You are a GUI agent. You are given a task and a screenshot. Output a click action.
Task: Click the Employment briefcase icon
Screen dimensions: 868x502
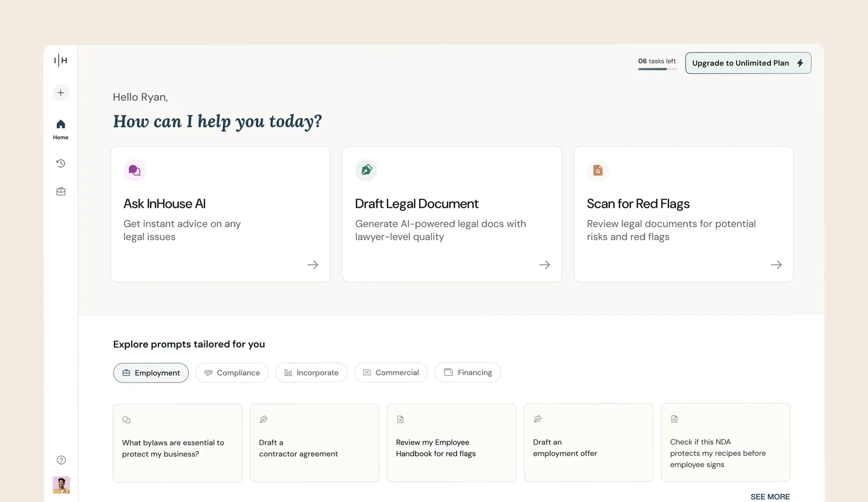126,373
